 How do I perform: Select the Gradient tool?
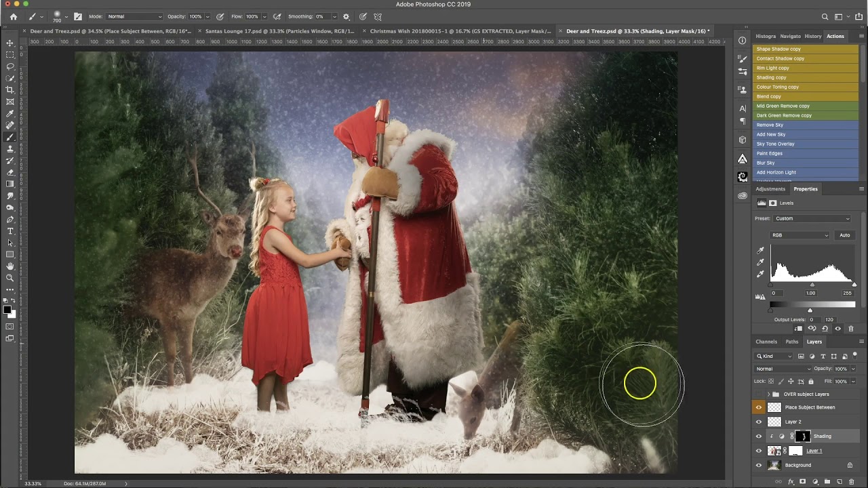click(x=10, y=184)
